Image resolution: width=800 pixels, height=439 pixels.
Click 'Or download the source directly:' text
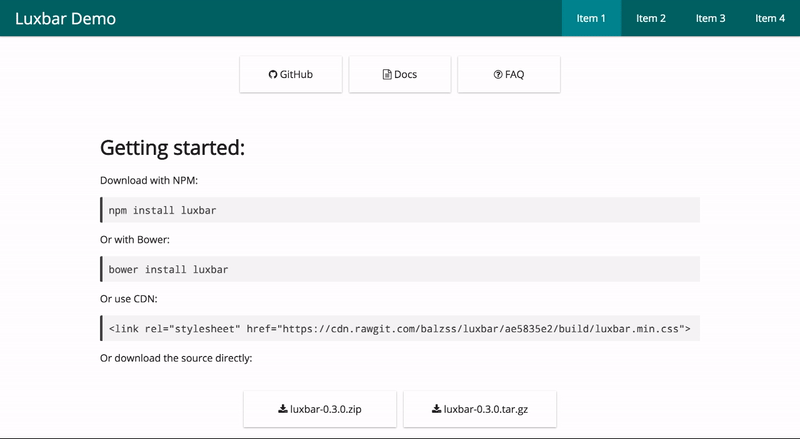tap(176, 358)
